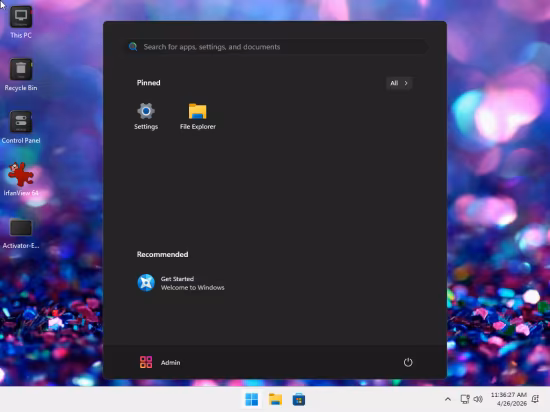
Task: Open the notifications bell icon
Action: [535, 399]
